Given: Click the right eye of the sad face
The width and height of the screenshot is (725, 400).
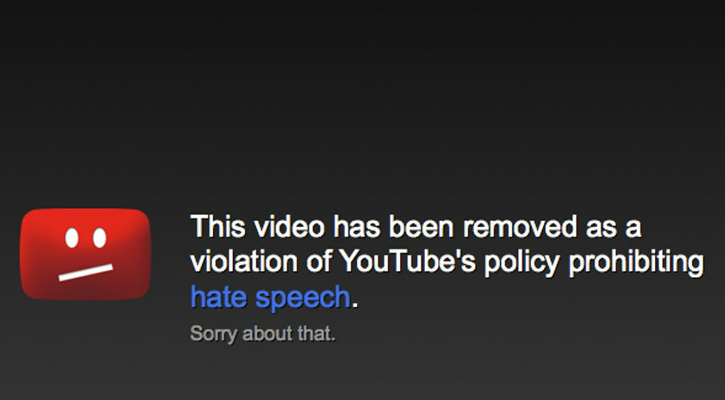Looking at the screenshot, I should coord(99,238).
